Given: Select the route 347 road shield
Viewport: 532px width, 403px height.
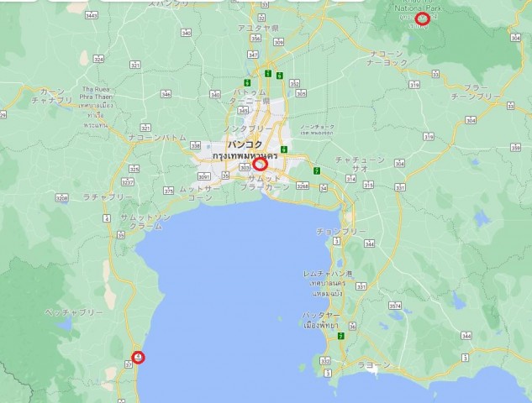Looking at the screenshot, I should 253,55.
